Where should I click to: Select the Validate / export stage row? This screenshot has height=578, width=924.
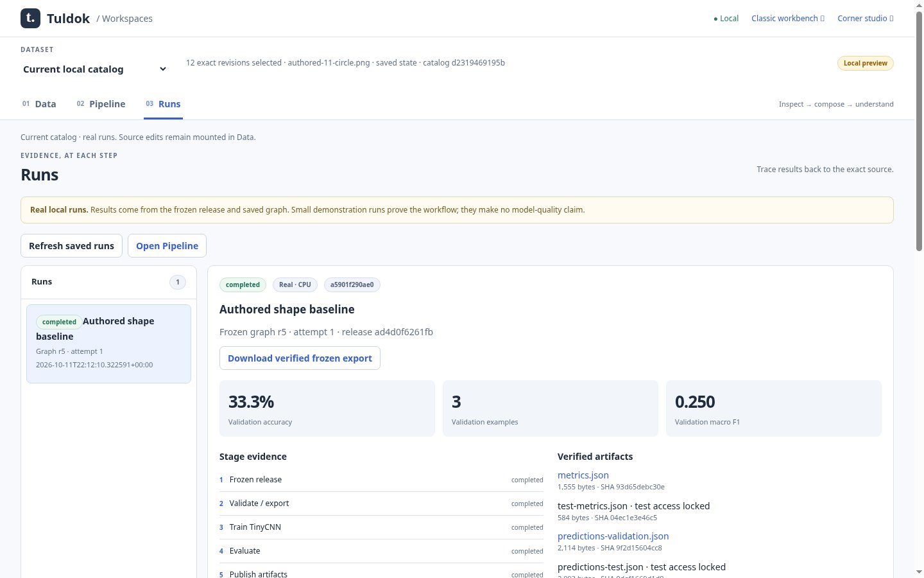[x=381, y=504]
